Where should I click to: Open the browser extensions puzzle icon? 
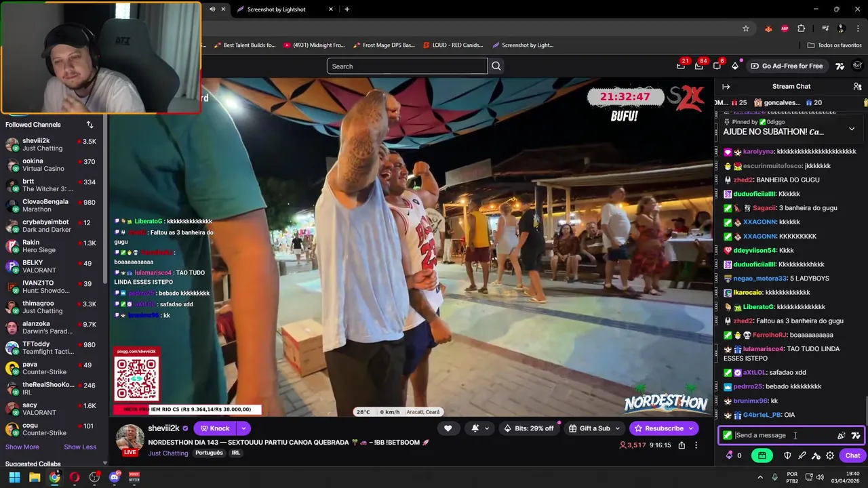[802, 28]
